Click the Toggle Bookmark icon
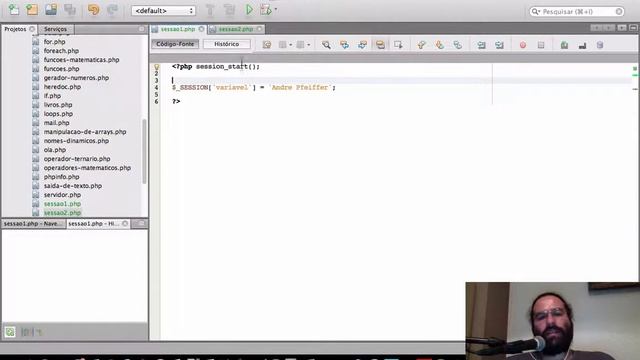The height and width of the screenshot is (360, 640). pos(458,45)
